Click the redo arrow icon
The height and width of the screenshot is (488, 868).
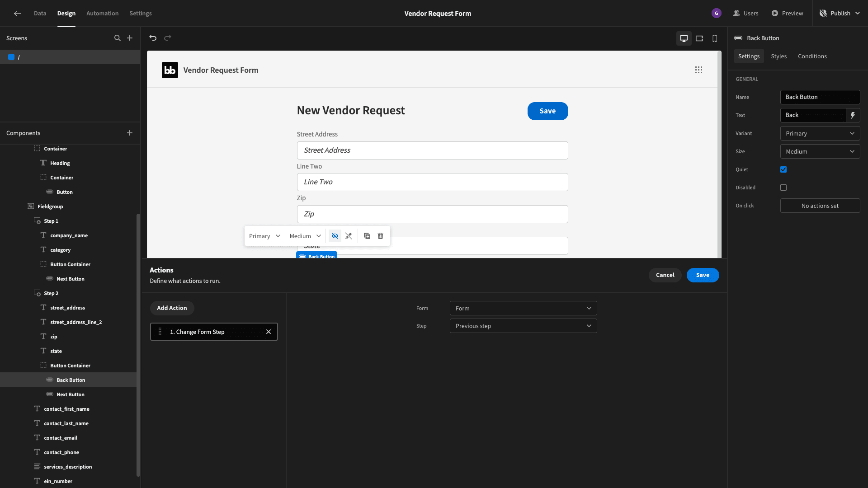click(168, 38)
